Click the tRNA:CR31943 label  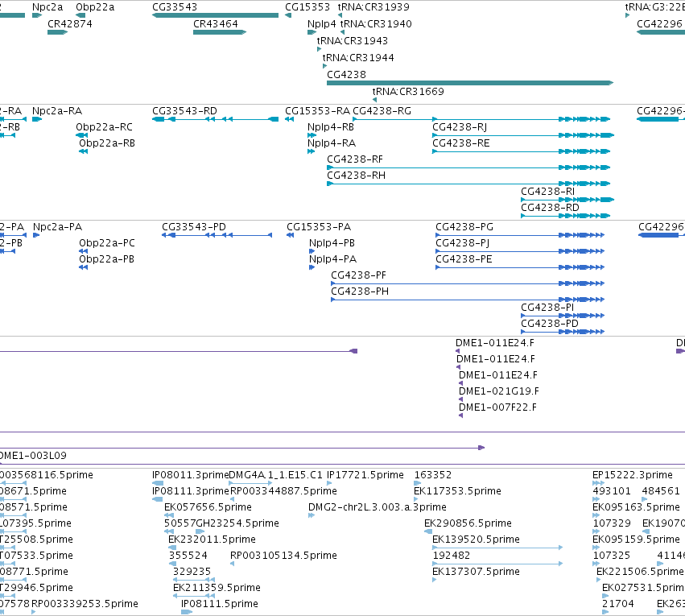pyautogui.click(x=352, y=40)
